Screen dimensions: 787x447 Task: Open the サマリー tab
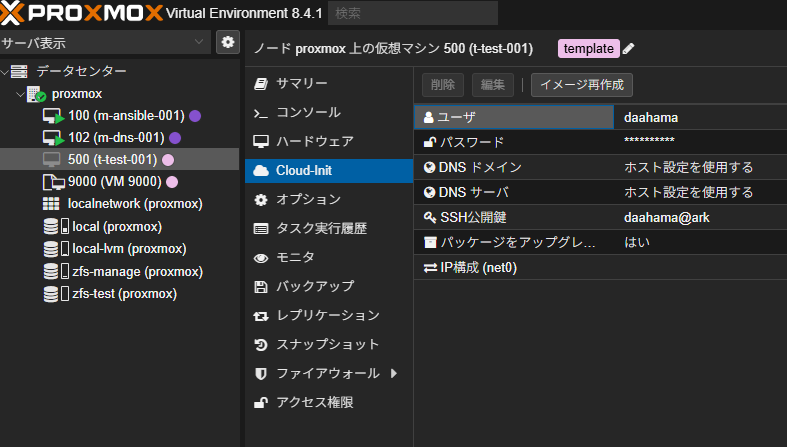(329, 83)
